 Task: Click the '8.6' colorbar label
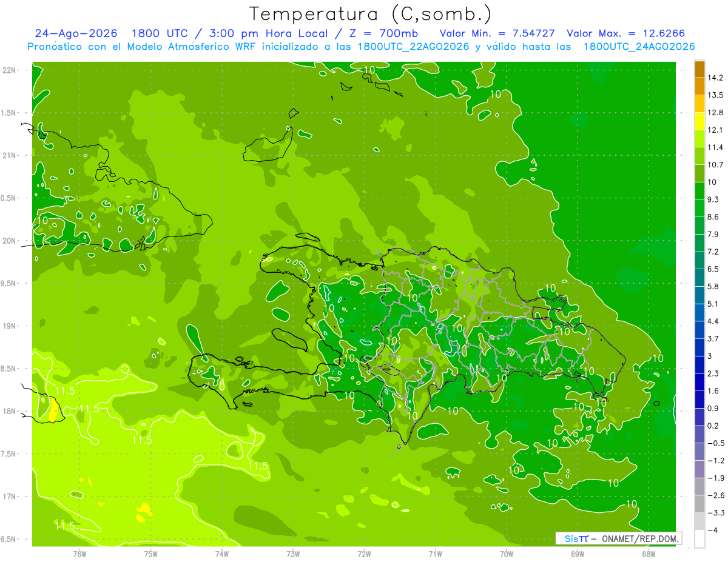click(x=713, y=217)
